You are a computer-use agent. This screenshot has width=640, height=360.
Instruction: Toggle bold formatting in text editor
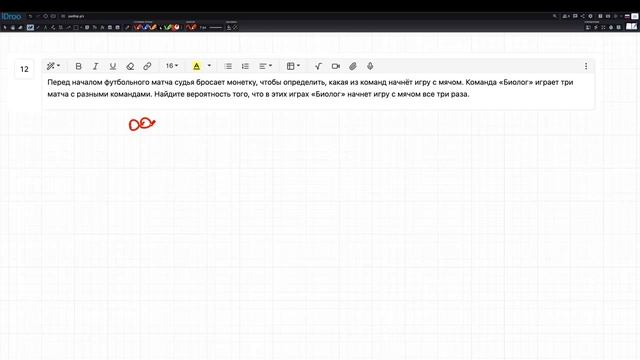click(x=78, y=66)
